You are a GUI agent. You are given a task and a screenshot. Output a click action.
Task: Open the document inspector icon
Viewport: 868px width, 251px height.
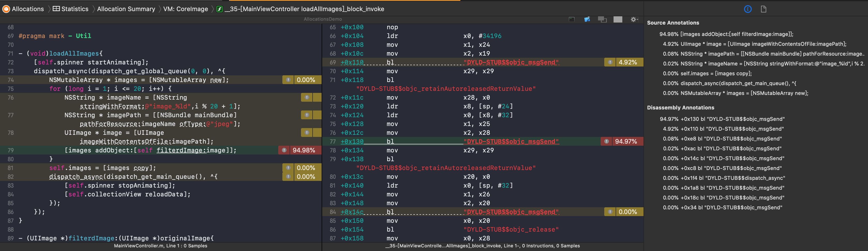(764, 9)
